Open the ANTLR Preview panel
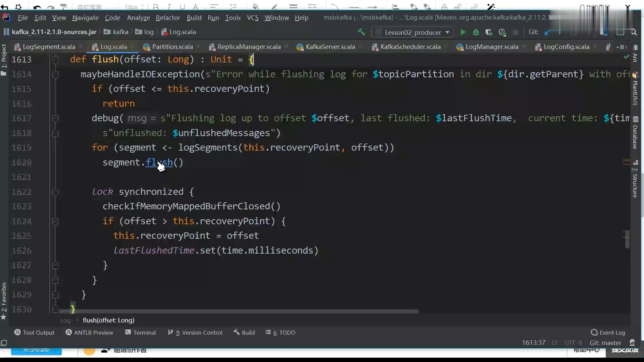This screenshot has width=644, height=362. point(89,333)
